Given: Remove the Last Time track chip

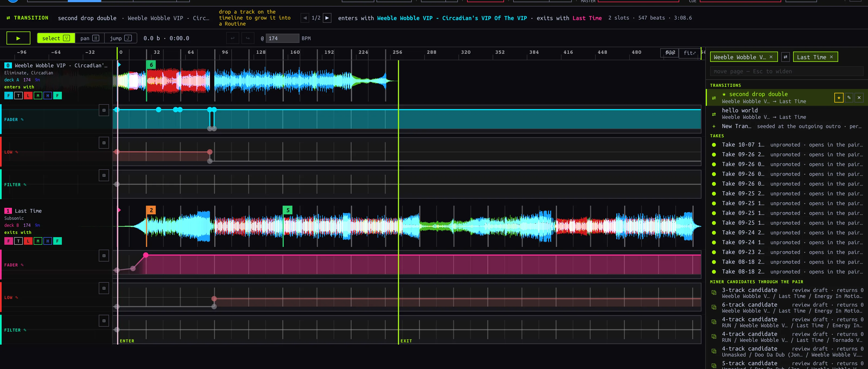Looking at the screenshot, I should click(x=831, y=57).
